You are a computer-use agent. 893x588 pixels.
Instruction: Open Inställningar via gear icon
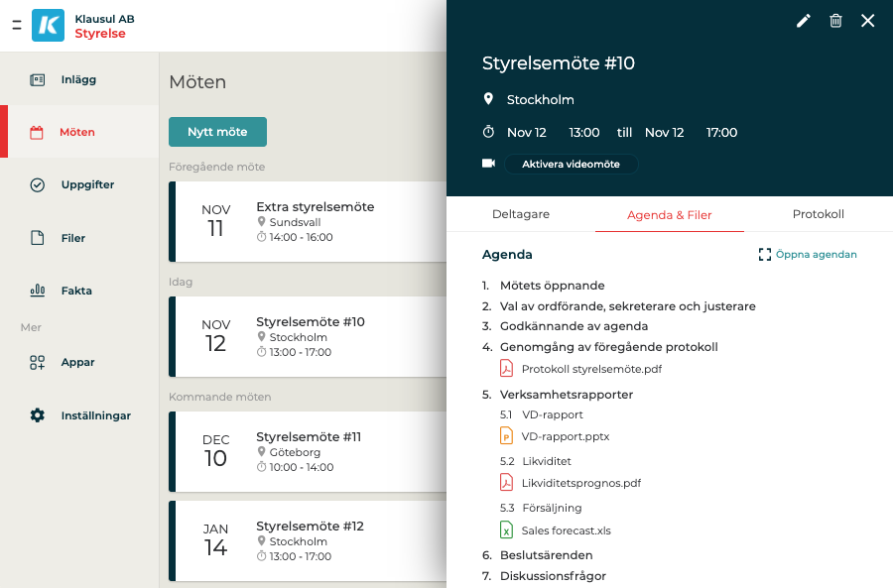[38, 415]
